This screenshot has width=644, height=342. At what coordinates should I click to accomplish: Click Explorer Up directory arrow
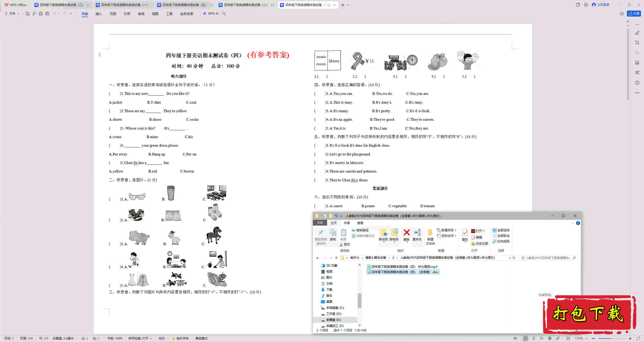click(x=336, y=258)
